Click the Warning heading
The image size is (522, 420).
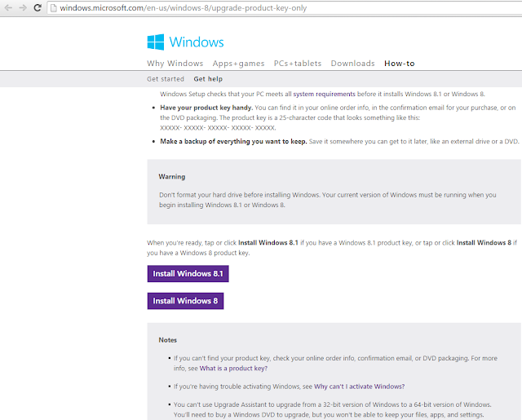tap(172, 176)
